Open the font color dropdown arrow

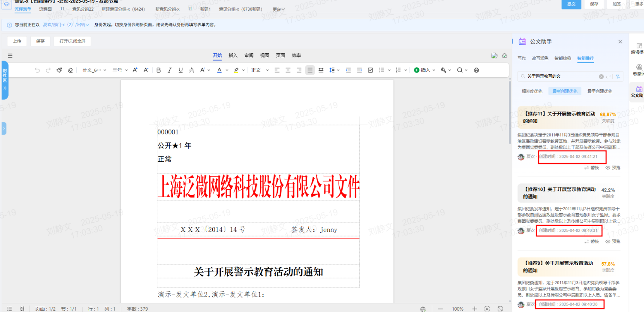coord(227,70)
